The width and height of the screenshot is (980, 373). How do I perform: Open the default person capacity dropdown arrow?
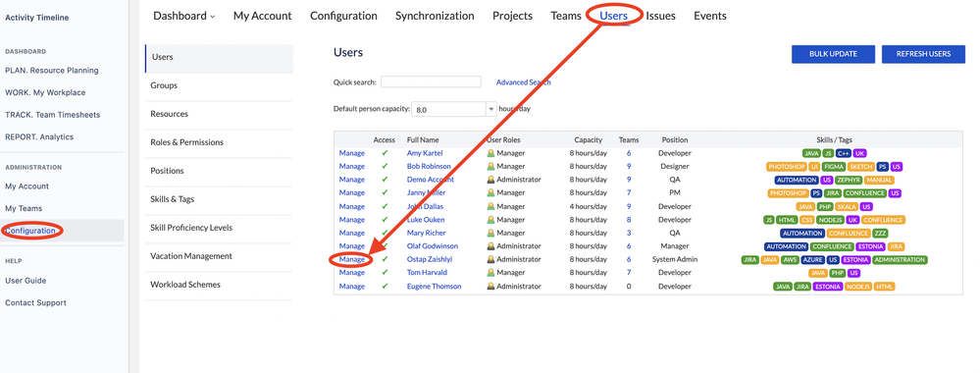point(491,109)
